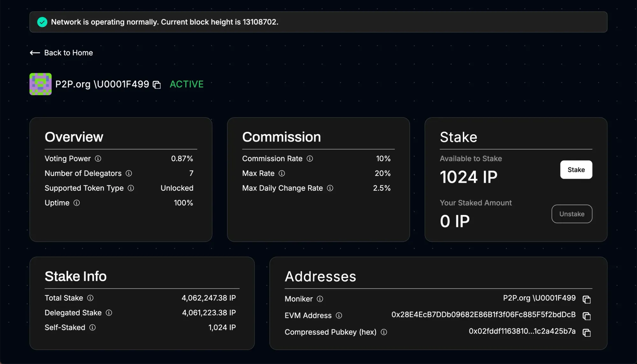Screen dimensions: 637x364
Task: Copy the EVM Address
Action: coord(587,316)
